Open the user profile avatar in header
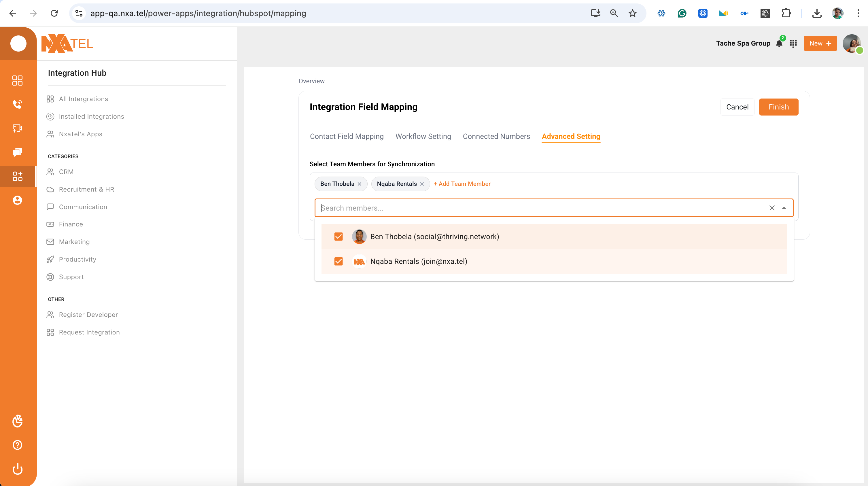Viewport: 868px width, 486px height. (852, 44)
